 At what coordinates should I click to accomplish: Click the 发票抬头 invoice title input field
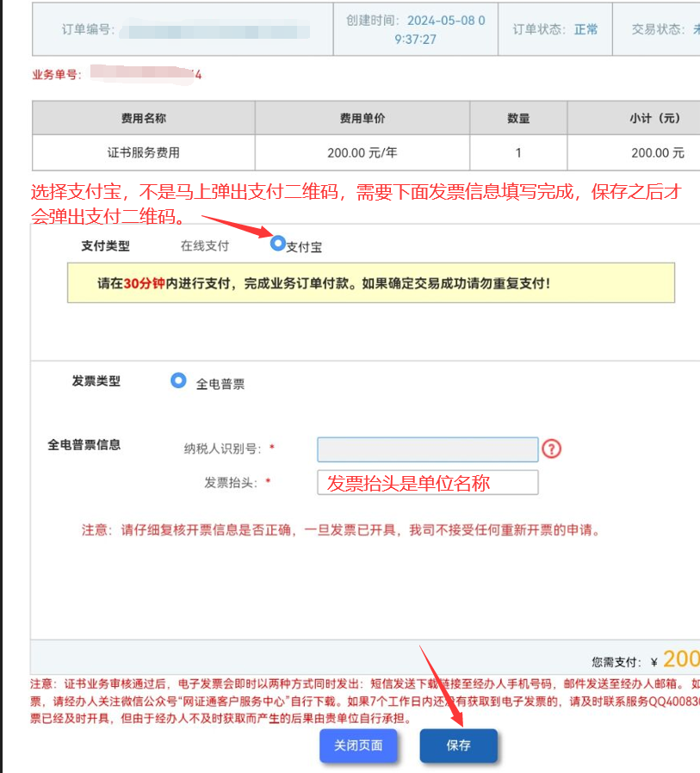click(x=428, y=482)
